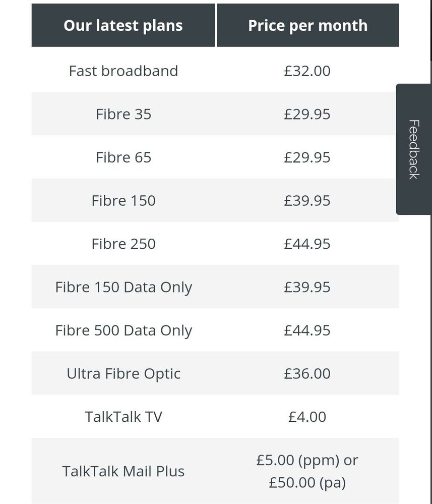Image resolution: width=432 pixels, height=504 pixels.
Task: Select the Ultra Fibre Optic plan
Action: tap(124, 374)
